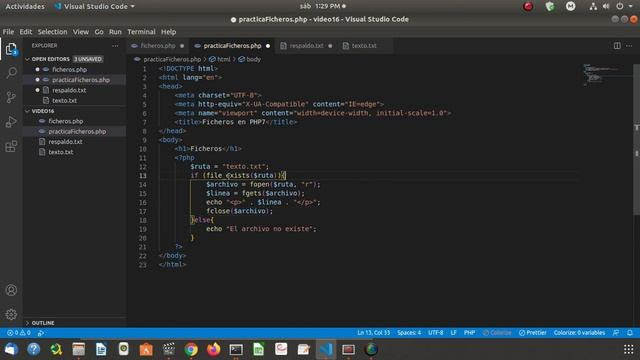Open the system power menu arrow
640x360 pixels.
click(631, 6)
